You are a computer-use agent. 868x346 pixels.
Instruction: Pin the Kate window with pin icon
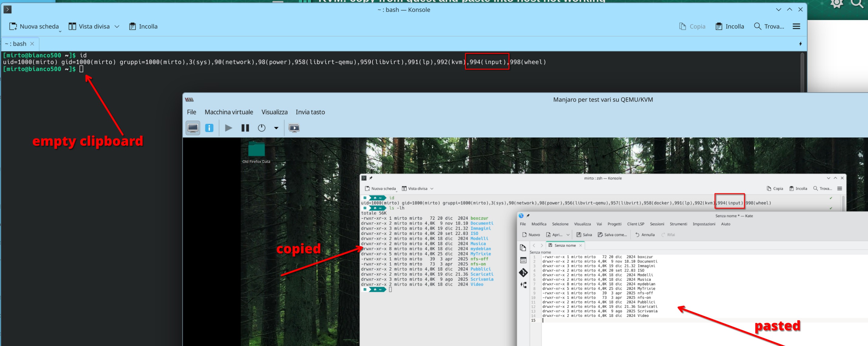[528, 216]
